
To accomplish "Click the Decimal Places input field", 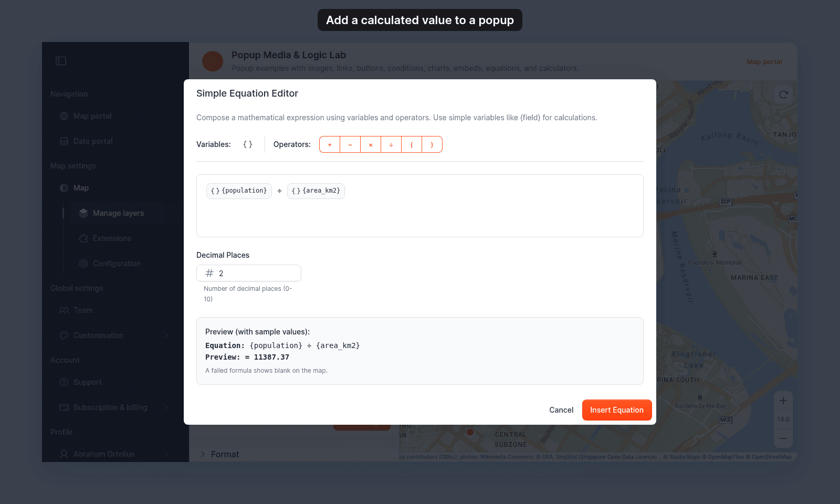I will pyautogui.click(x=249, y=273).
